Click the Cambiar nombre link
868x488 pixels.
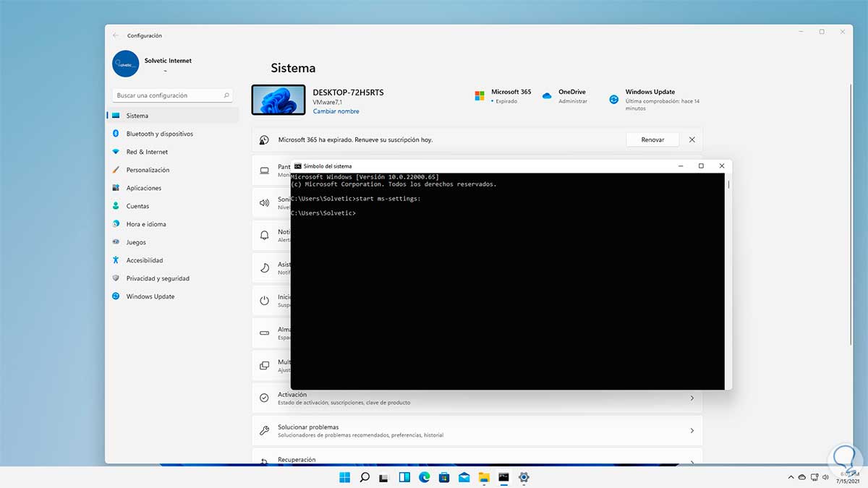[336, 111]
